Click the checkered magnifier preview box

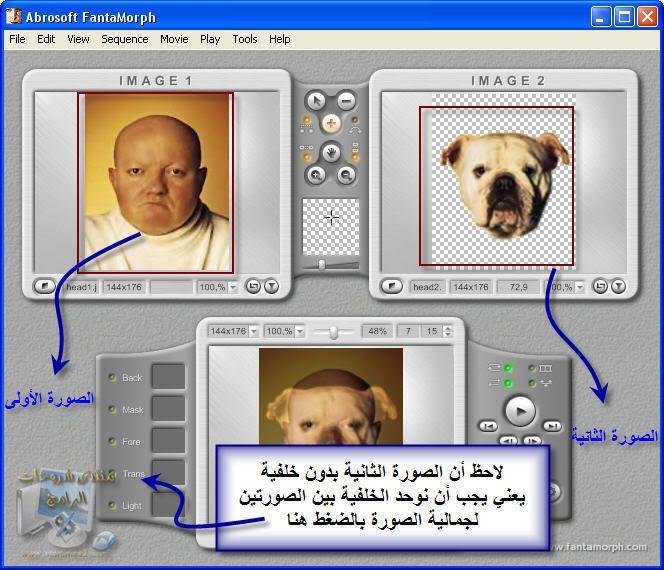pos(331,227)
